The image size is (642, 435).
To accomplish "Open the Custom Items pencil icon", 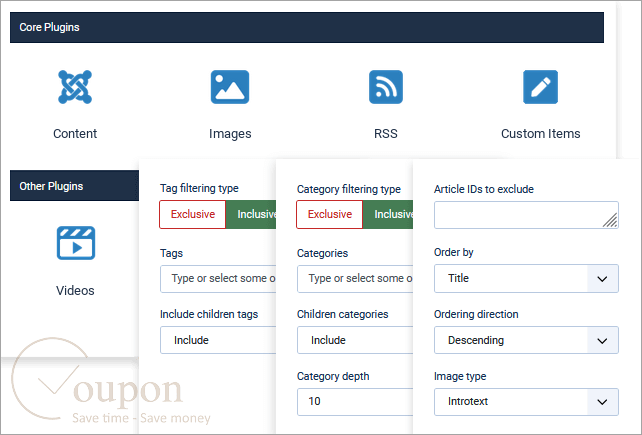I will point(540,87).
